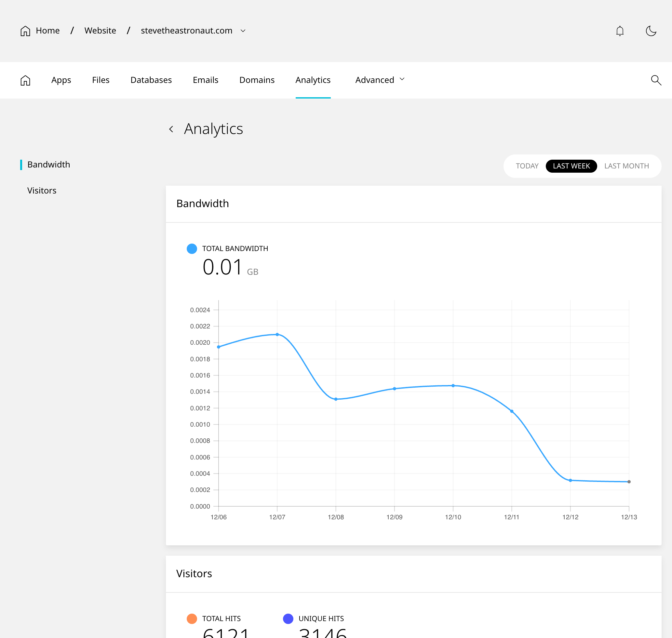Click Total Hits orange legend dot
Image resolution: width=672 pixels, height=638 pixels.
click(192, 618)
